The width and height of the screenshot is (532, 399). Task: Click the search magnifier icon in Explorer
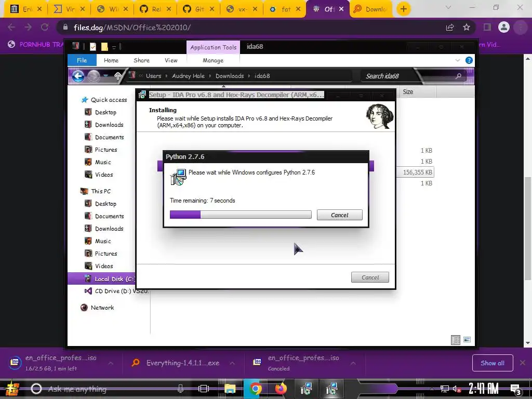(x=458, y=76)
